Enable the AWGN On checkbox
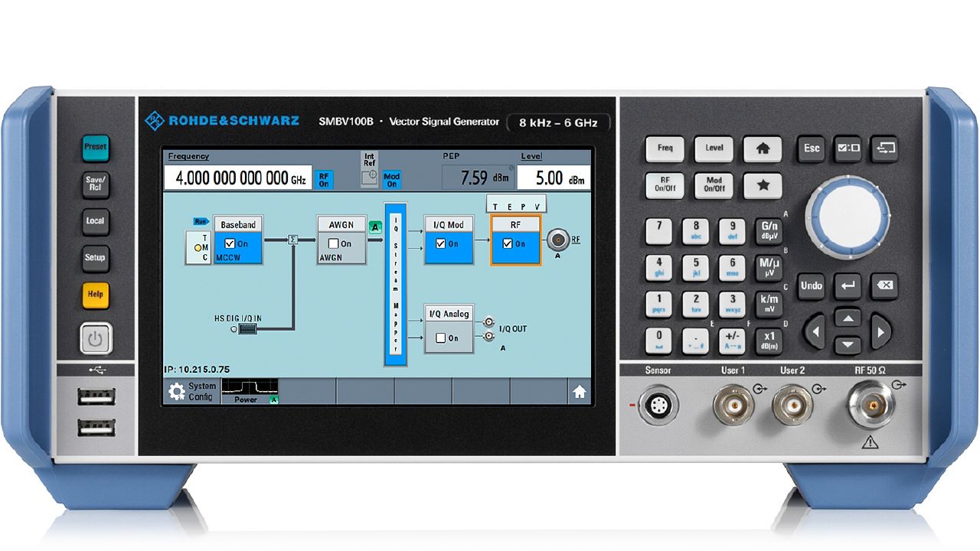Screen dimensions: 980x551 click(333, 243)
